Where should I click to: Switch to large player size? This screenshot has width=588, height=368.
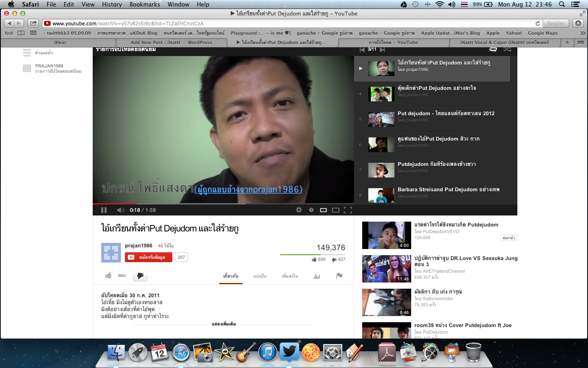coord(336,210)
